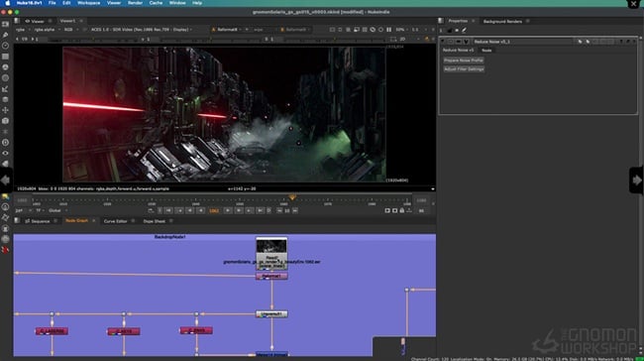Play backward in the viewer timeline
Viewport: 644px width, 361px height.
pyautogui.click(x=201, y=210)
